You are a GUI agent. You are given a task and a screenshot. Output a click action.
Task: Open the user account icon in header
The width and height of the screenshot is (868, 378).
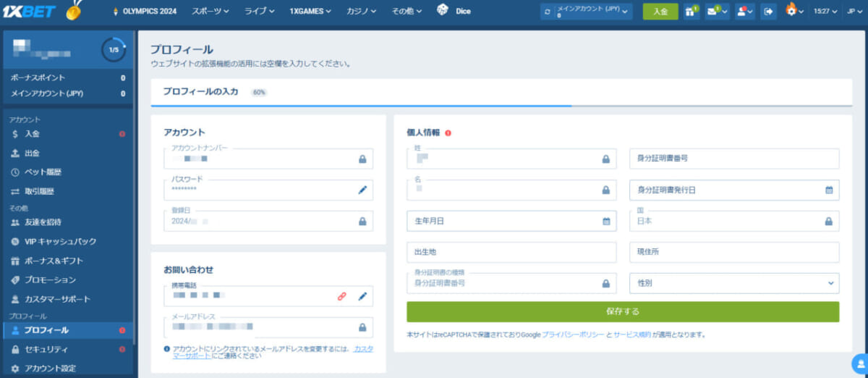point(745,11)
